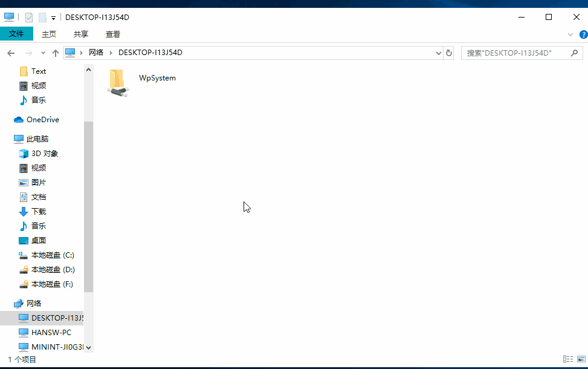
Task: Switch to the 查看 ribbon tab
Action: point(112,34)
